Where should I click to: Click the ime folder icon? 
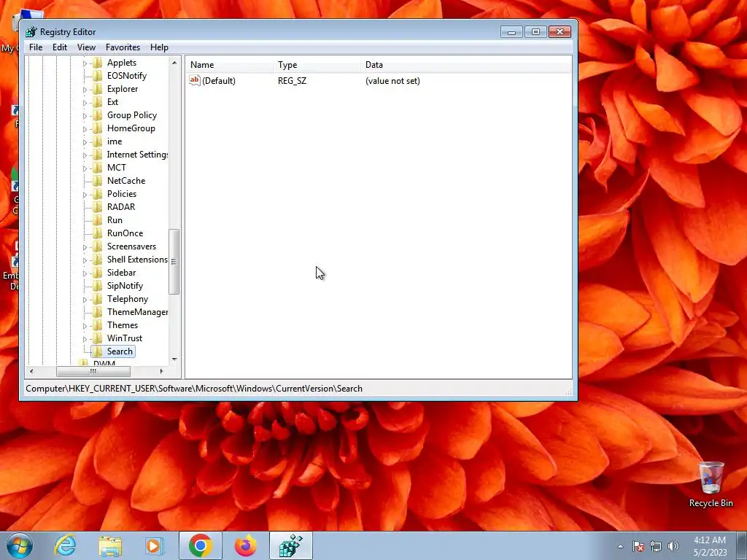97,141
